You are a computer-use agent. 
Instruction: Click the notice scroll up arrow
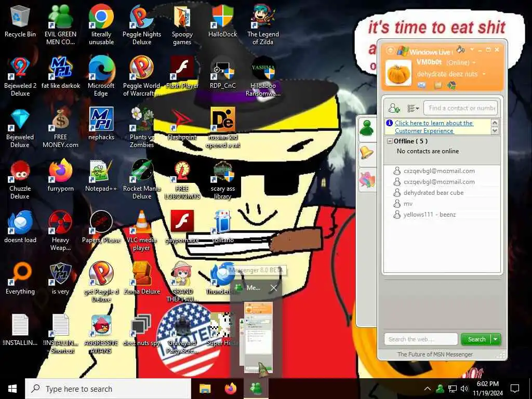[x=495, y=123]
